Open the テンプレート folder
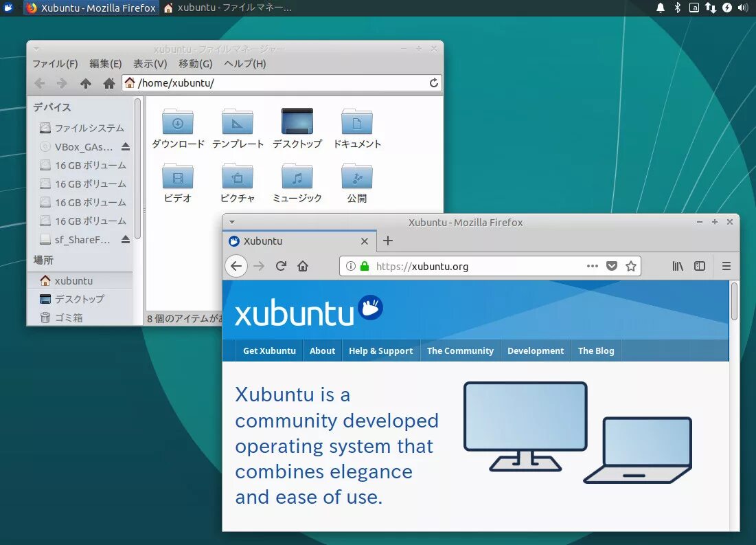 [x=238, y=129]
